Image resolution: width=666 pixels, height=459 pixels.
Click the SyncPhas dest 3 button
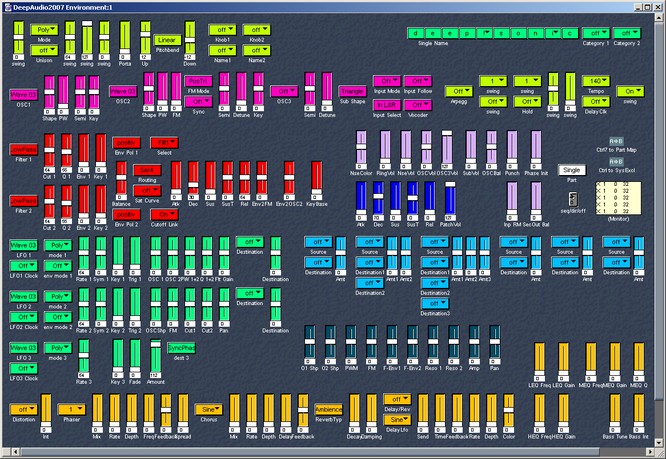pos(181,348)
